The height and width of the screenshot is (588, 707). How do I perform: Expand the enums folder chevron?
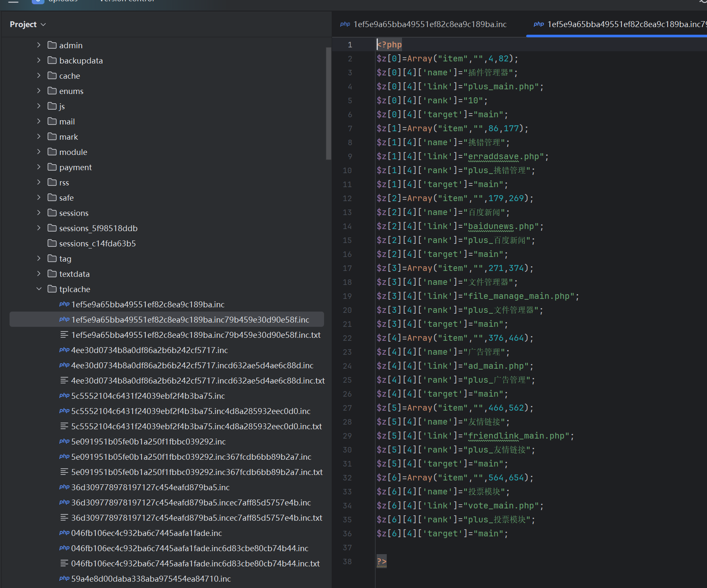[x=39, y=91]
